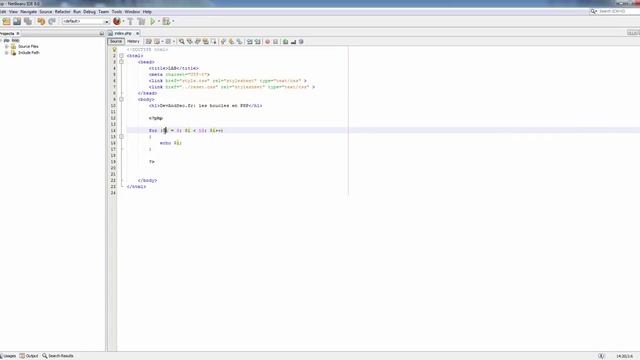
Task: Click the Find Selection magnifier icon
Action: point(182,42)
